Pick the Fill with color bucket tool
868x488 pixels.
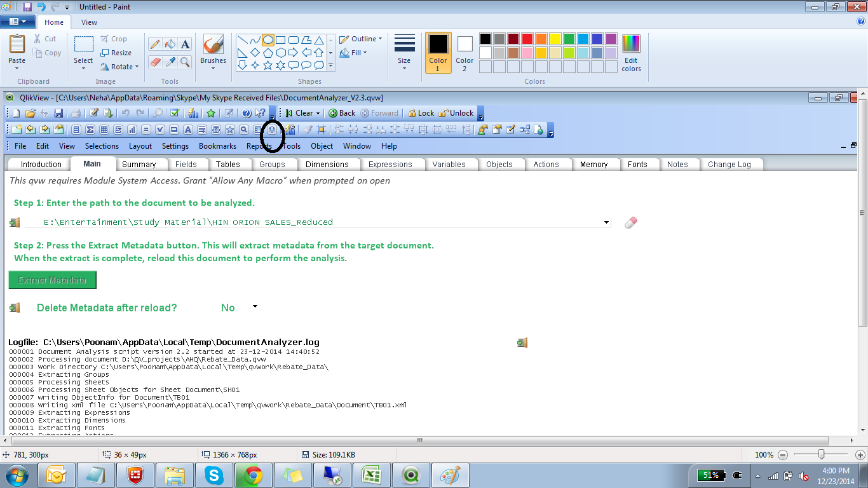pos(170,44)
